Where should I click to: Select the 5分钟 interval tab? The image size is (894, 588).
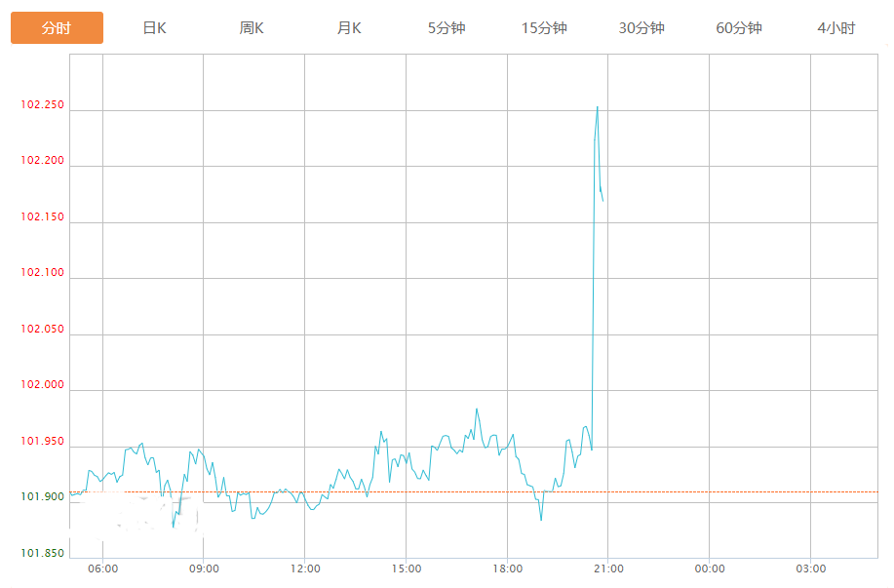coord(447,28)
